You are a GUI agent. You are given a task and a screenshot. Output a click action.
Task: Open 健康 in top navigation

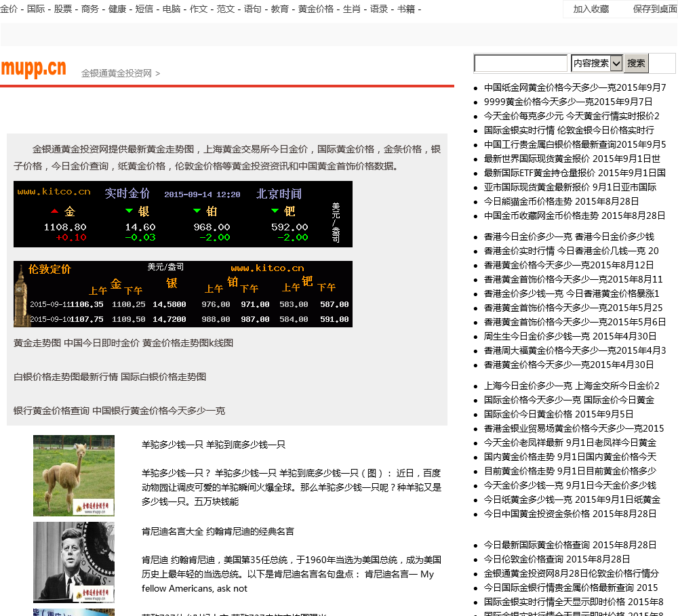point(117,9)
